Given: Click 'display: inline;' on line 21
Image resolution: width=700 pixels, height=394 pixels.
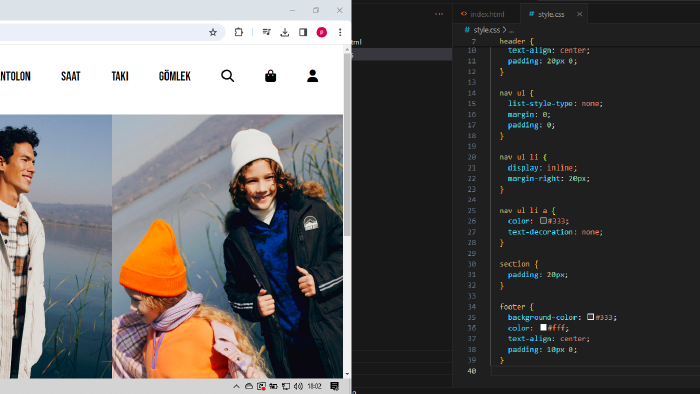Looking at the screenshot, I should pos(542,168).
